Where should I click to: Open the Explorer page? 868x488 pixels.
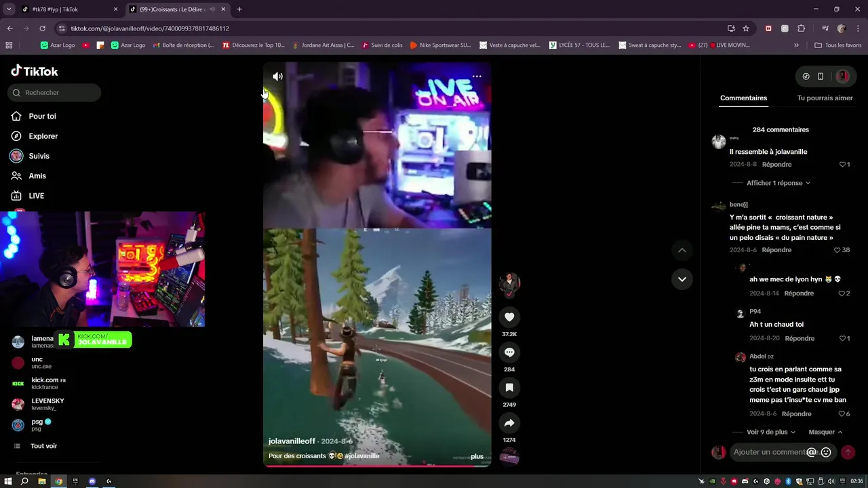tap(43, 136)
